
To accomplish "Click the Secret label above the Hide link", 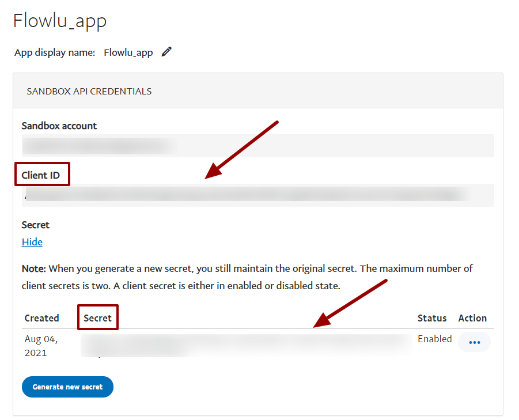I will click(x=35, y=225).
